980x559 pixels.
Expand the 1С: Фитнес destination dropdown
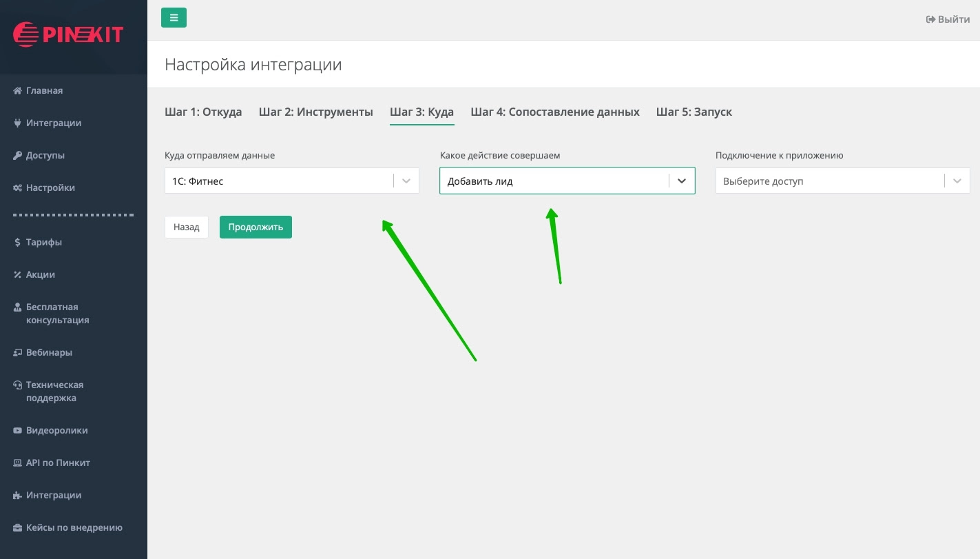[406, 181]
